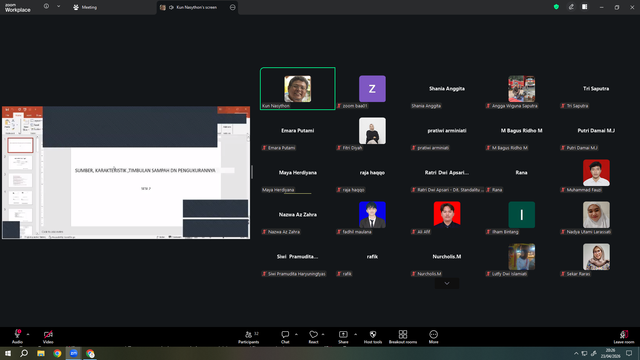Open audio options arrow next to Audio
Viewport: 640px width, 360px height.
(28, 334)
